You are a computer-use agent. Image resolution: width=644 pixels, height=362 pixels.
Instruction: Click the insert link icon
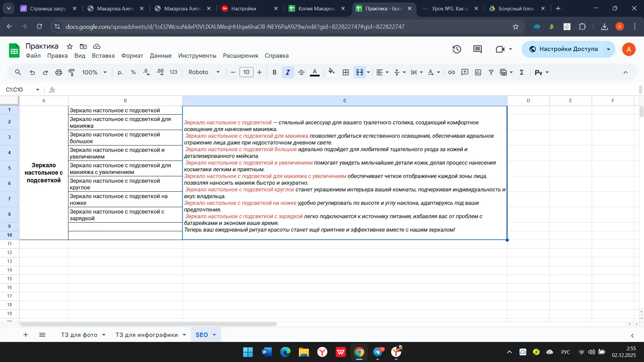[451, 72]
